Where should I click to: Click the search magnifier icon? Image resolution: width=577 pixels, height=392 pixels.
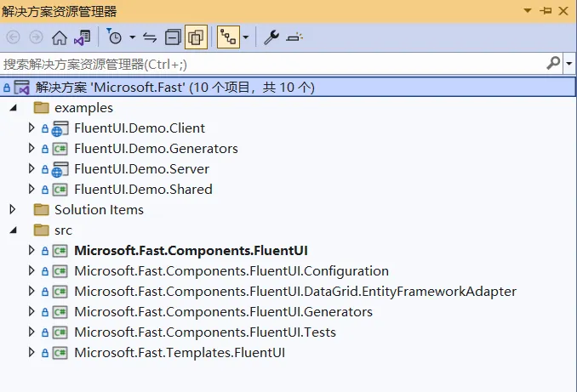click(x=553, y=64)
